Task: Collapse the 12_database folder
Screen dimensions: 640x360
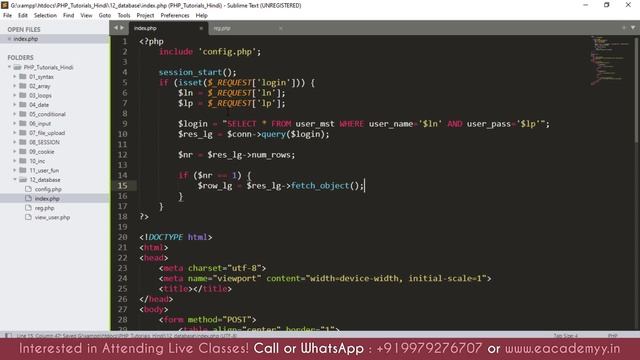Action: pyautogui.click(x=15, y=180)
